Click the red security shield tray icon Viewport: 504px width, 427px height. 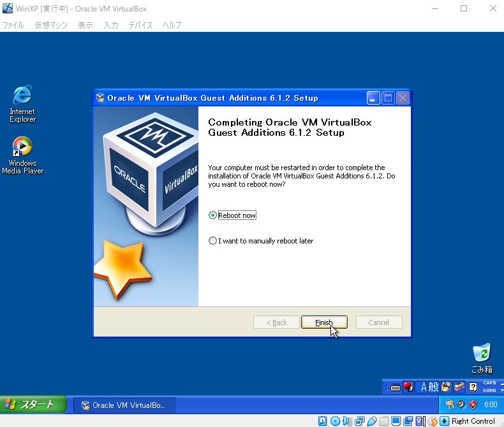tap(473, 405)
